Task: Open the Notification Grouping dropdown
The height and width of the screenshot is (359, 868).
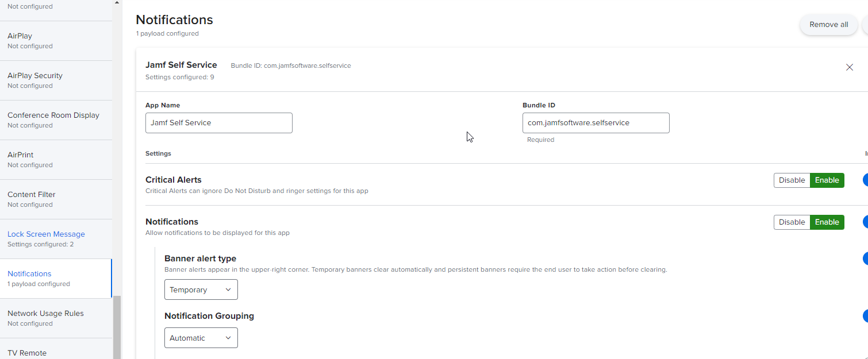Action: [x=201, y=338]
